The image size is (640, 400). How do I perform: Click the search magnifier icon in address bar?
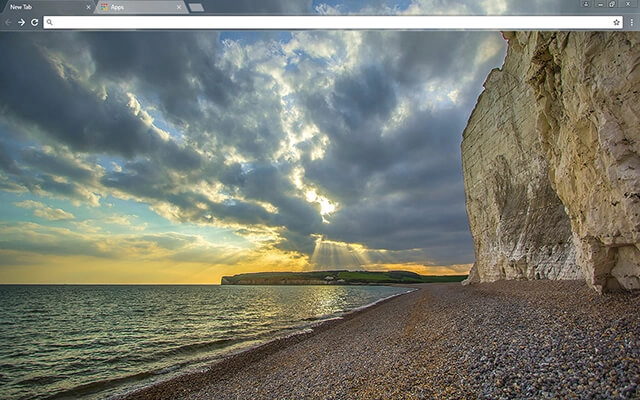pyautogui.click(x=49, y=22)
